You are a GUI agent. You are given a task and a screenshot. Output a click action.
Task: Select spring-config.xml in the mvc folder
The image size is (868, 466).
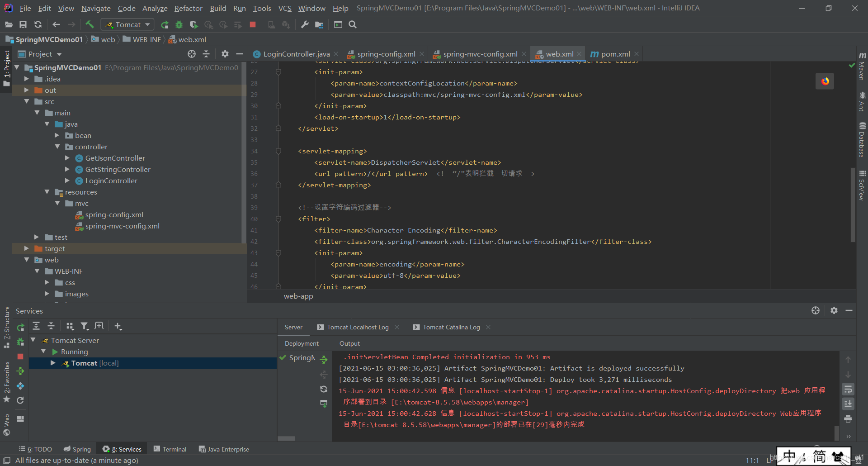tap(114, 214)
